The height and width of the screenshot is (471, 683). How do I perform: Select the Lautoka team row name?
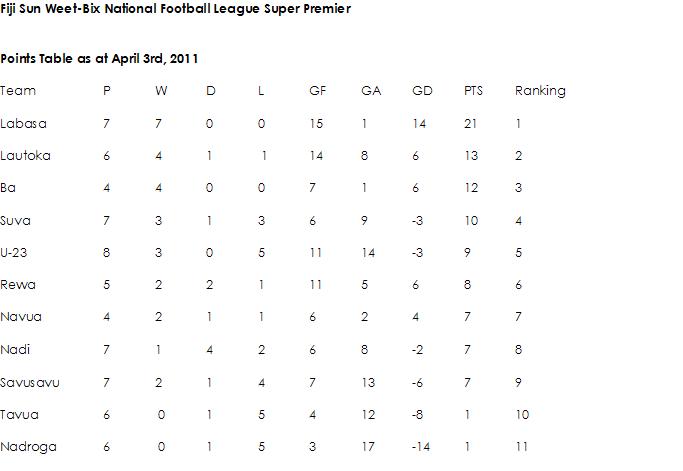25,156
